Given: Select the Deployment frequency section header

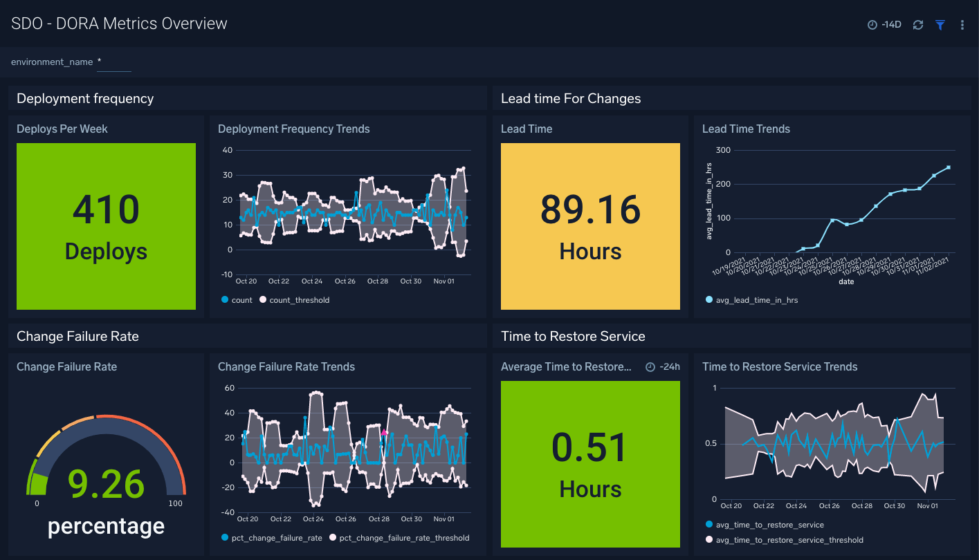Looking at the screenshot, I should coord(84,98).
